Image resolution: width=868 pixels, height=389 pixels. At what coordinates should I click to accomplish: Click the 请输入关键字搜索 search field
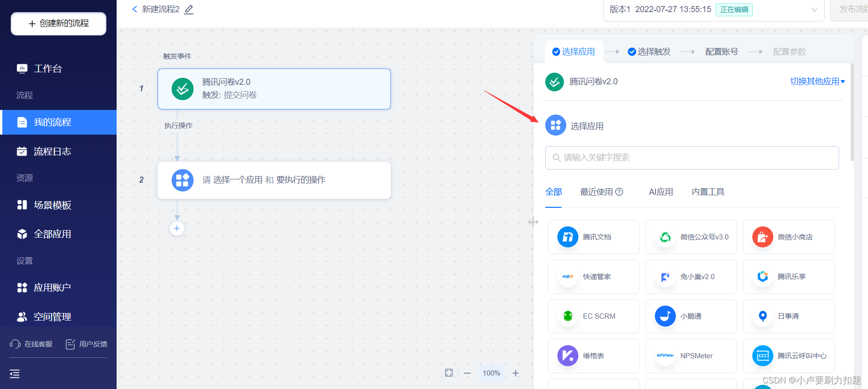pyautogui.click(x=692, y=158)
